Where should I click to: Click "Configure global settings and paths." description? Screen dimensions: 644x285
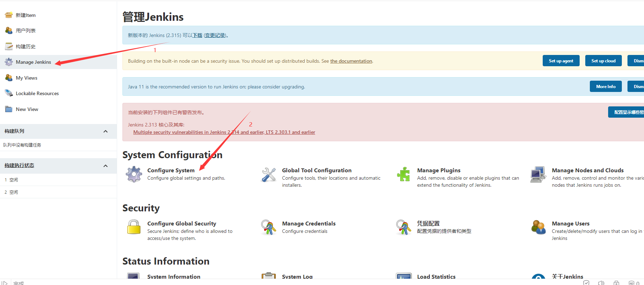click(x=186, y=178)
